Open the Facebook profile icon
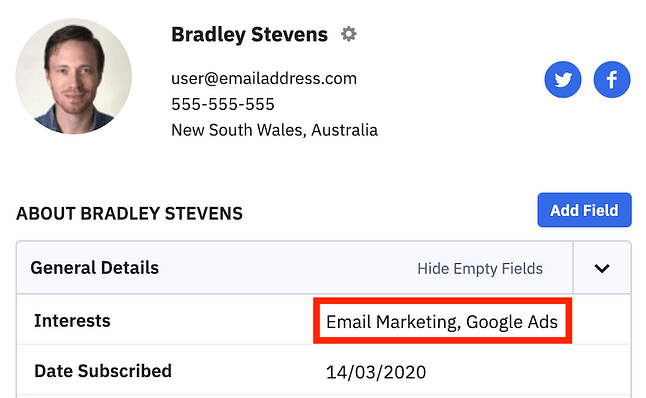646x398 pixels. click(612, 80)
